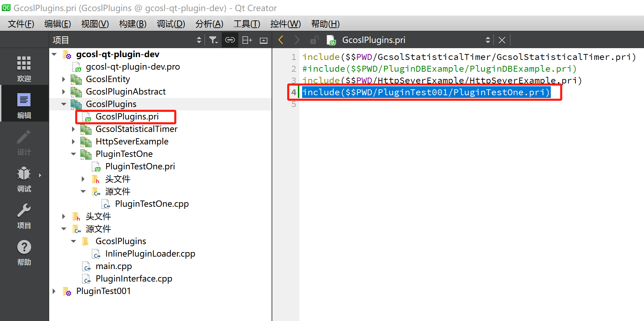The width and height of the screenshot is (644, 321).
Task: Open the Debug mode
Action: point(24,179)
